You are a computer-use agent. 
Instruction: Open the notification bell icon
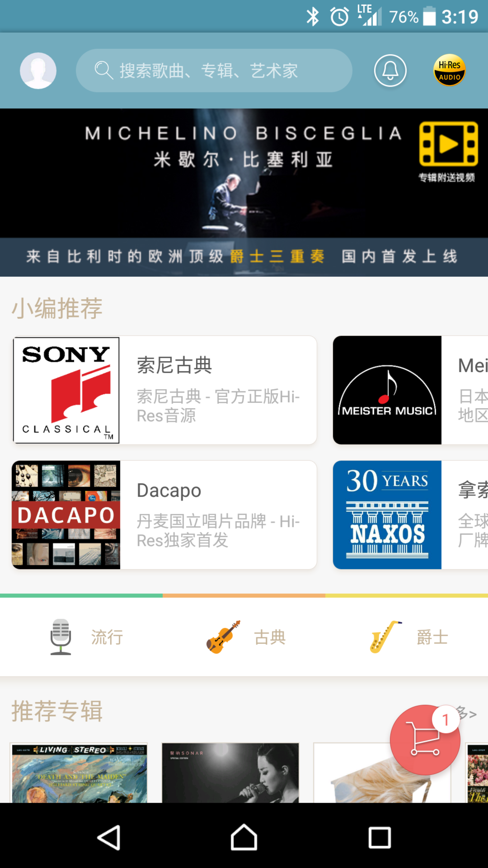[390, 70]
